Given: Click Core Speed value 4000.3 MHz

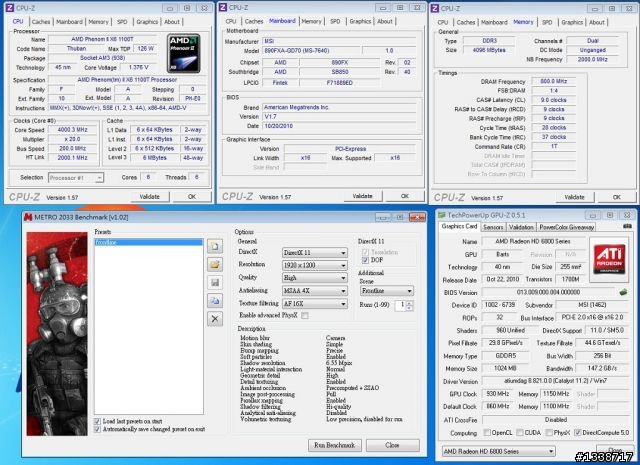Looking at the screenshot, I should (x=73, y=129).
